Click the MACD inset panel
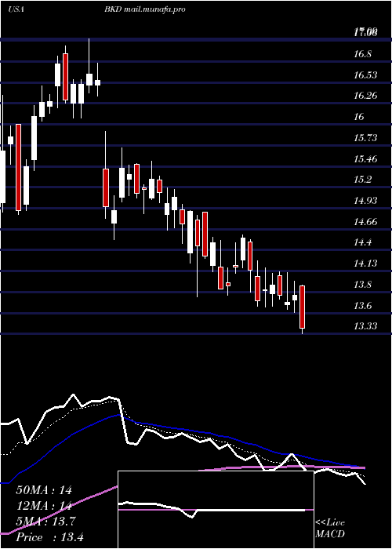392x549 pixels. tap(216, 510)
